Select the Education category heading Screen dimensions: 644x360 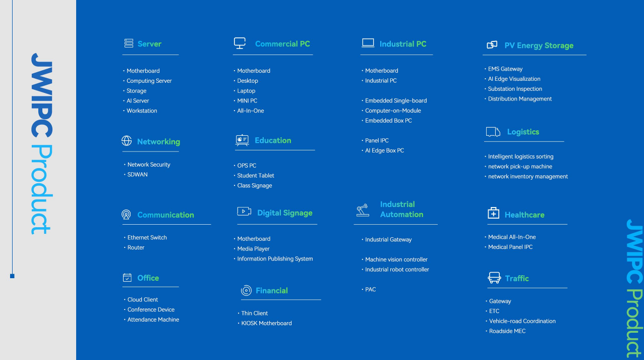(x=273, y=140)
